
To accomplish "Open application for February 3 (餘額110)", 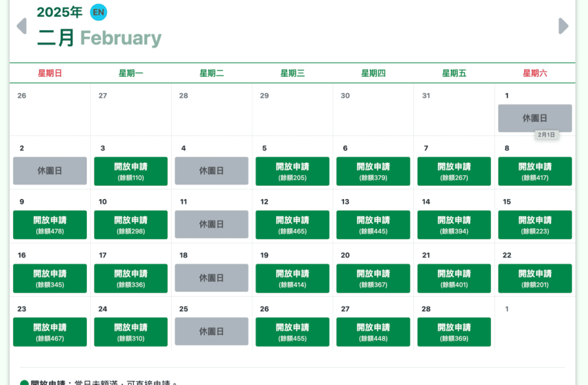I will pos(131,171).
